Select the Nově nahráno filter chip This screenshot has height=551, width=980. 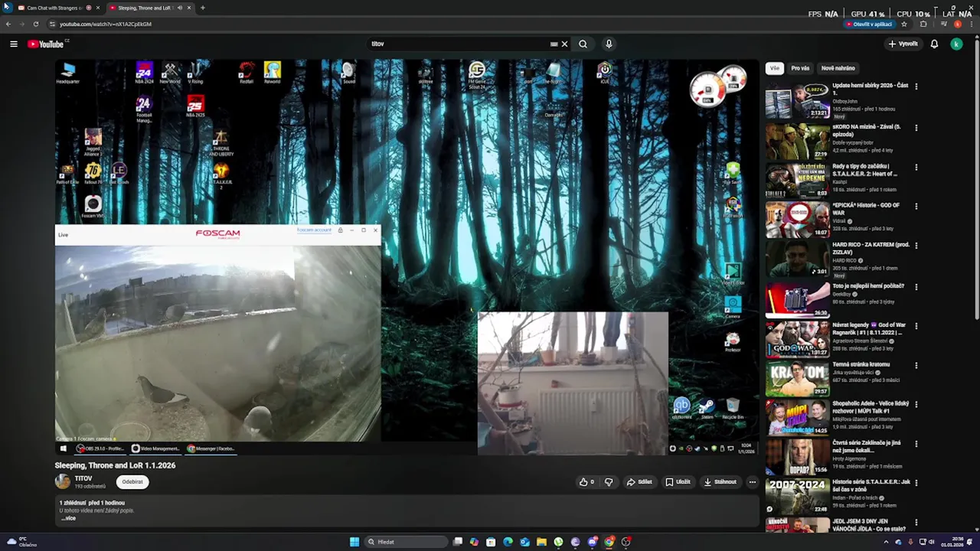point(838,68)
